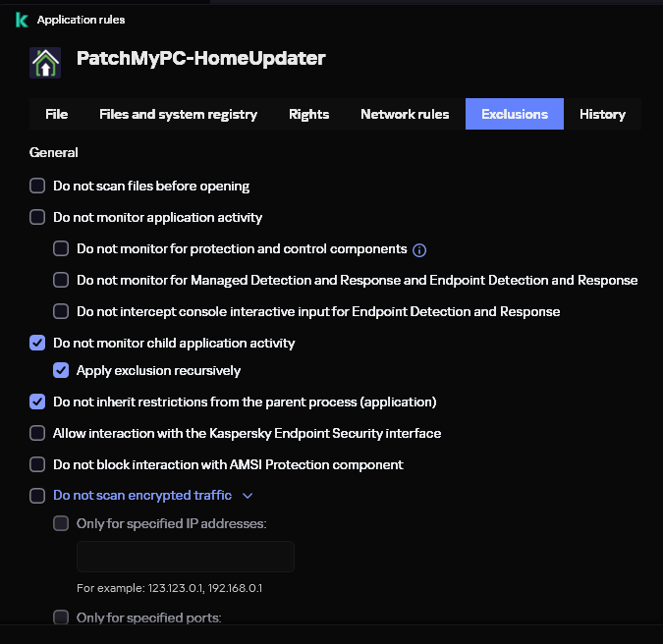This screenshot has width=663, height=644.
Task: Check Do not monitor application activity
Action: pyautogui.click(x=37, y=217)
